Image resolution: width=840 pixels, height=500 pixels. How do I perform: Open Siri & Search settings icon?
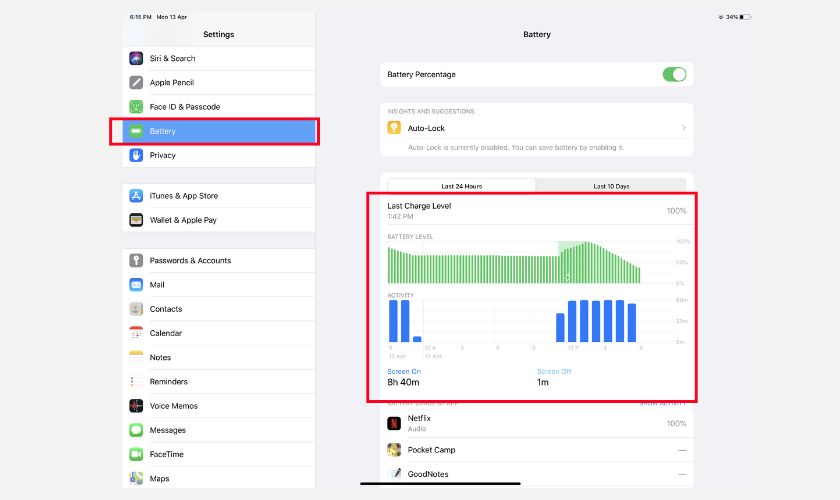(x=136, y=58)
